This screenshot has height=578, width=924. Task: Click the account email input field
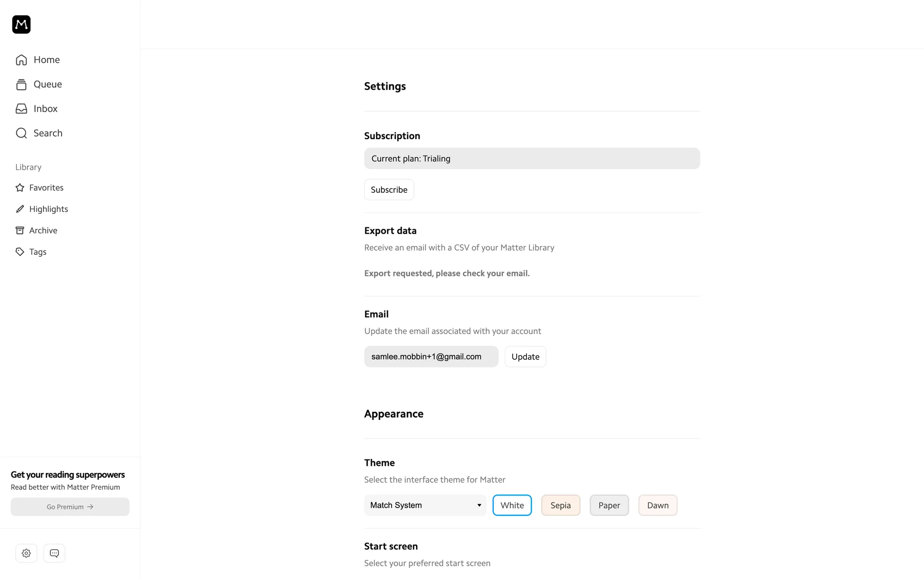[431, 357]
